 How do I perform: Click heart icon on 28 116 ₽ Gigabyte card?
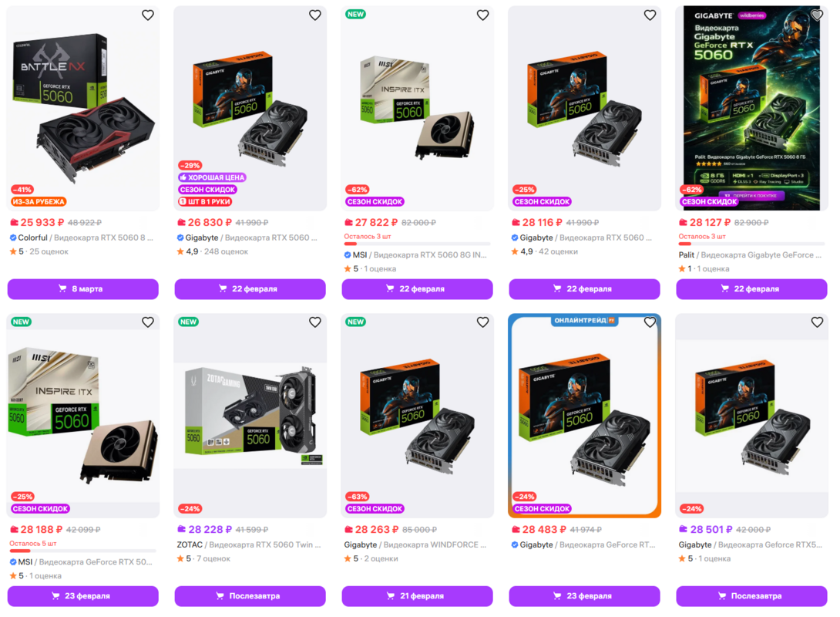650,15
